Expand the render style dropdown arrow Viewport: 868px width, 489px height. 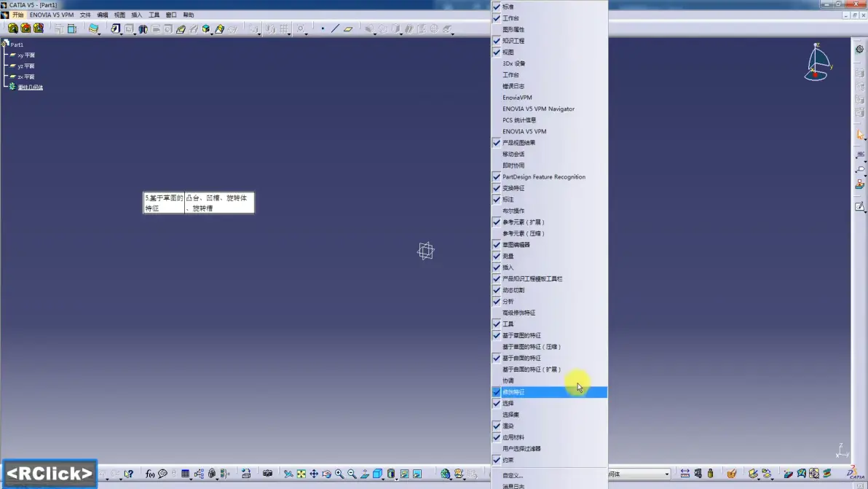point(396,478)
